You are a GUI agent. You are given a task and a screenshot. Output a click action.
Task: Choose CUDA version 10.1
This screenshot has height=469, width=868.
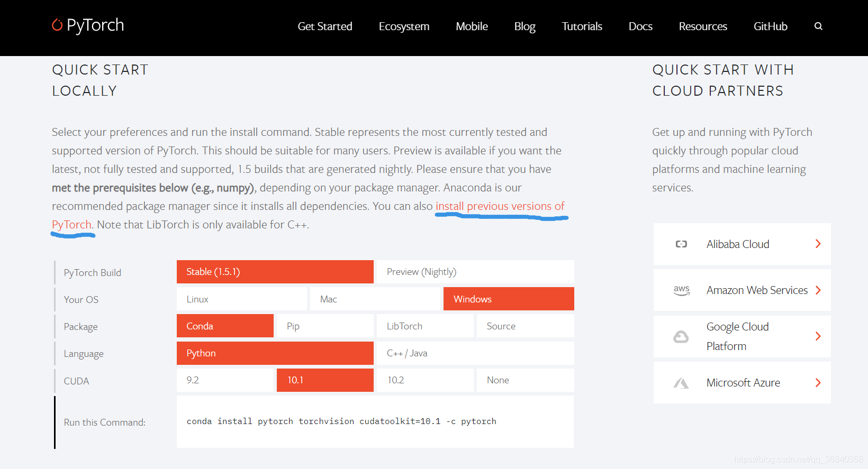325,380
